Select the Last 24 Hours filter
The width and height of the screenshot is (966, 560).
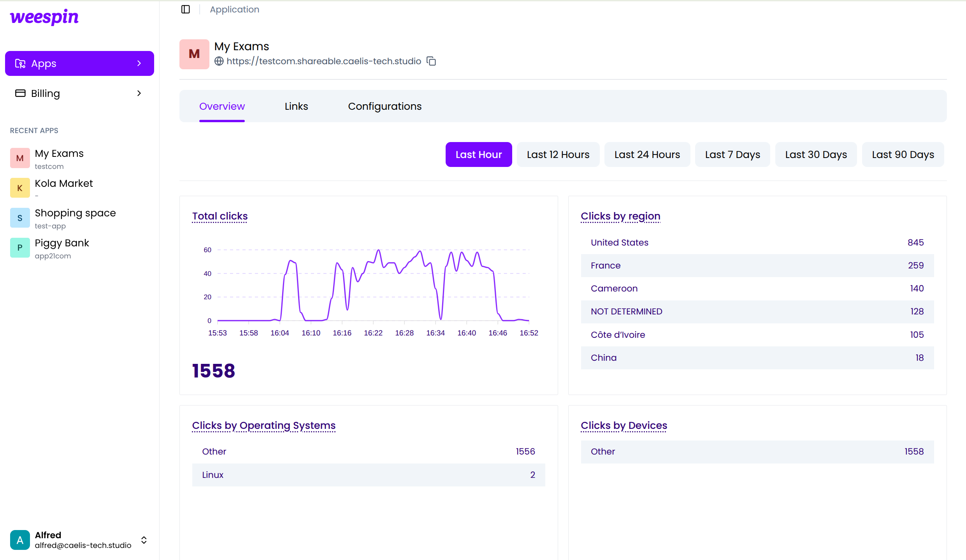pos(647,154)
